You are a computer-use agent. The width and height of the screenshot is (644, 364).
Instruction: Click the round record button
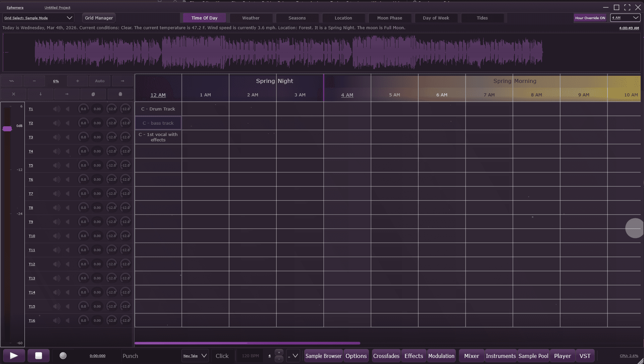tap(63, 356)
